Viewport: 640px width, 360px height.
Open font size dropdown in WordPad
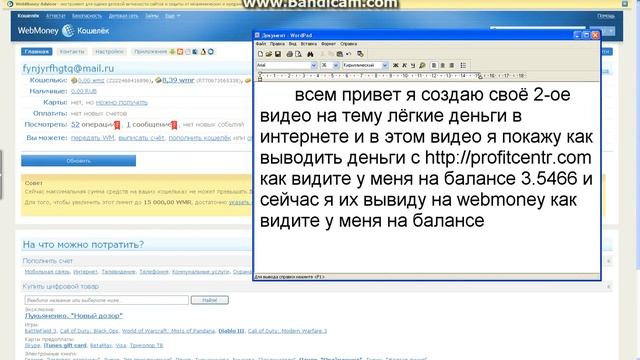click(336, 65)
